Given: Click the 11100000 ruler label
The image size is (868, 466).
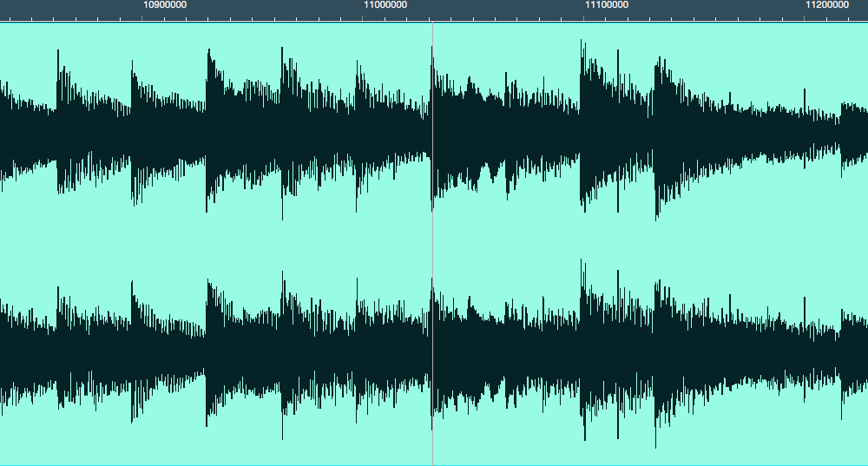Looking at the screenshot, I should click(607, 5).
